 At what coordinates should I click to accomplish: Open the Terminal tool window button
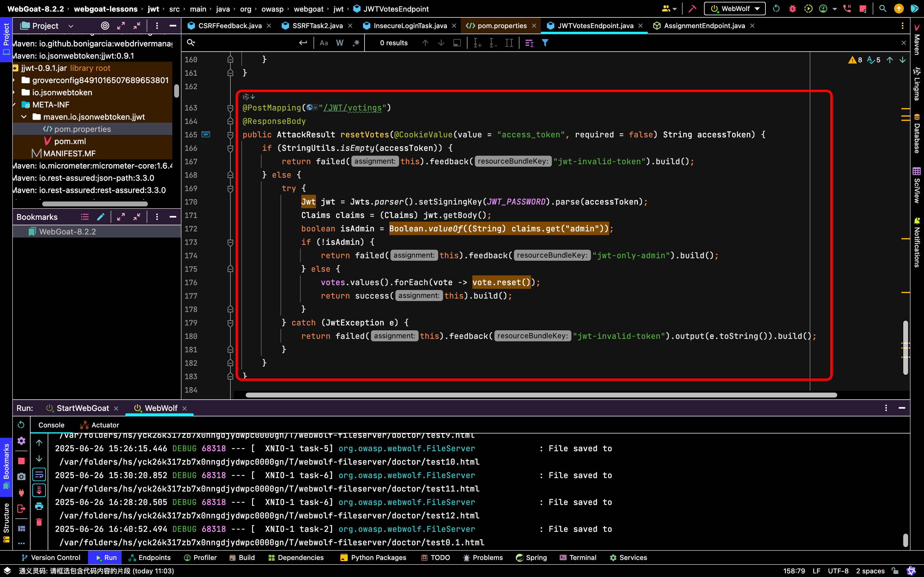(x=578, y=557)
